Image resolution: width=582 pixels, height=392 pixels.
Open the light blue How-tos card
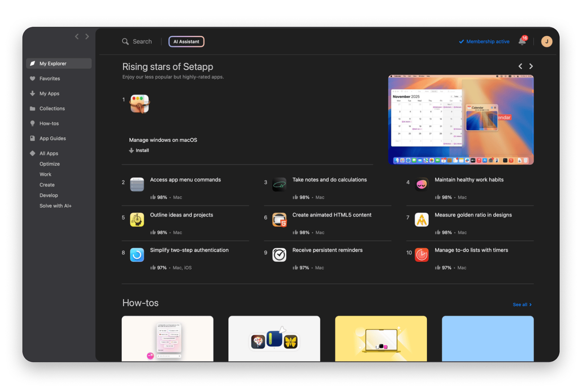[488, 339]
